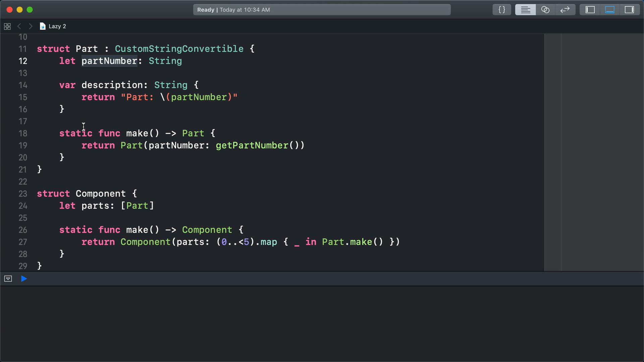Click the yellow minimize window button
644x362 pixels.
coord(19,10)
